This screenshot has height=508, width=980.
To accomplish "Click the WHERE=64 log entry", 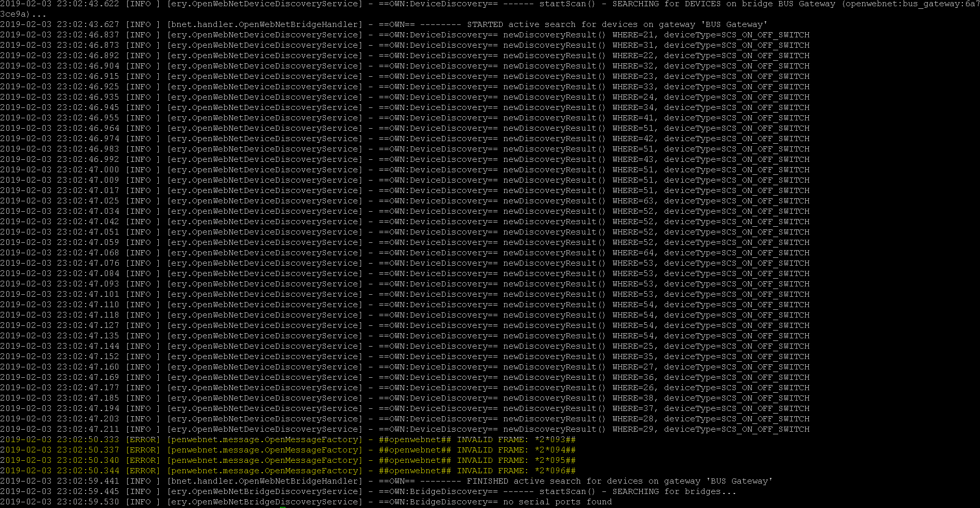I will [633, 253].
